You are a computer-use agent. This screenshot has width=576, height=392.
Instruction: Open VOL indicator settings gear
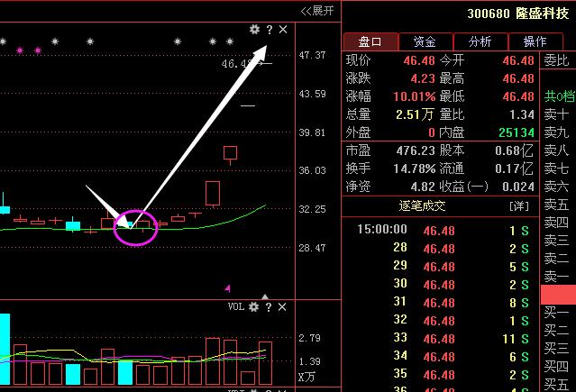pyautogui.click(x=253, y=306)
